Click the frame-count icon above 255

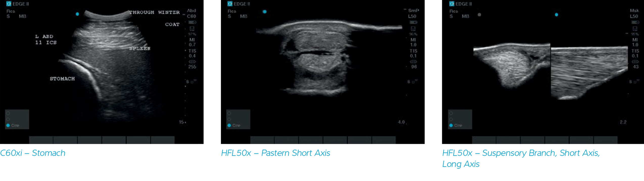(x=192, y=62)
